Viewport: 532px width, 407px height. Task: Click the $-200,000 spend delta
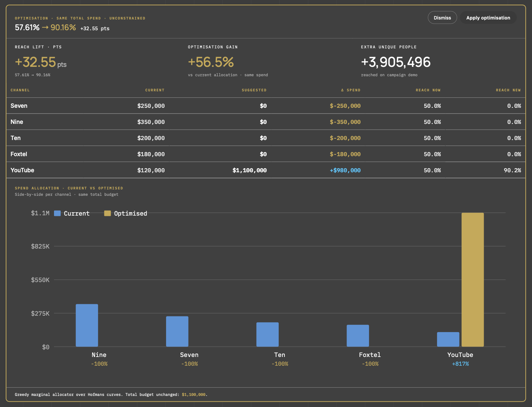(345, 138)
